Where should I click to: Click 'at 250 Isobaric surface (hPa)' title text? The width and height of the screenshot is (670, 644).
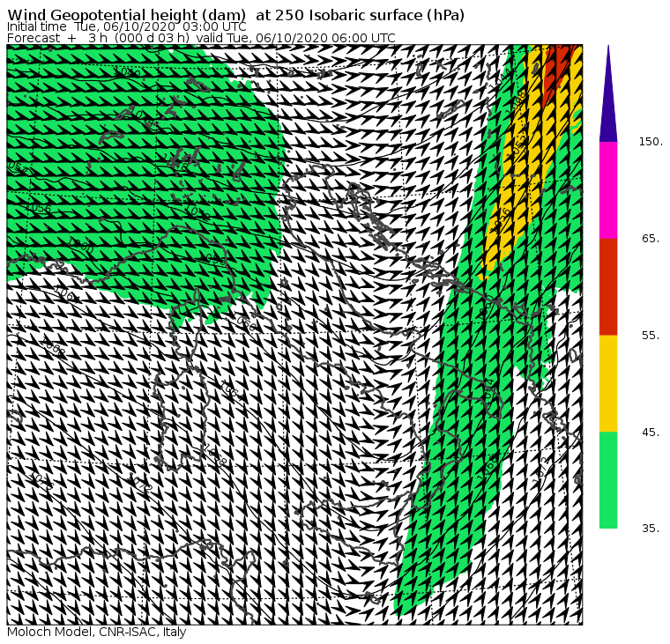coord(360,15)
